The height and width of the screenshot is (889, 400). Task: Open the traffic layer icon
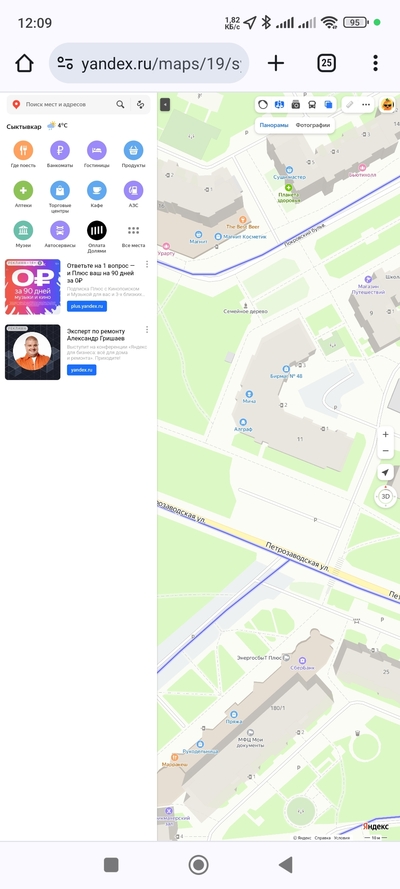pos(262,104)
